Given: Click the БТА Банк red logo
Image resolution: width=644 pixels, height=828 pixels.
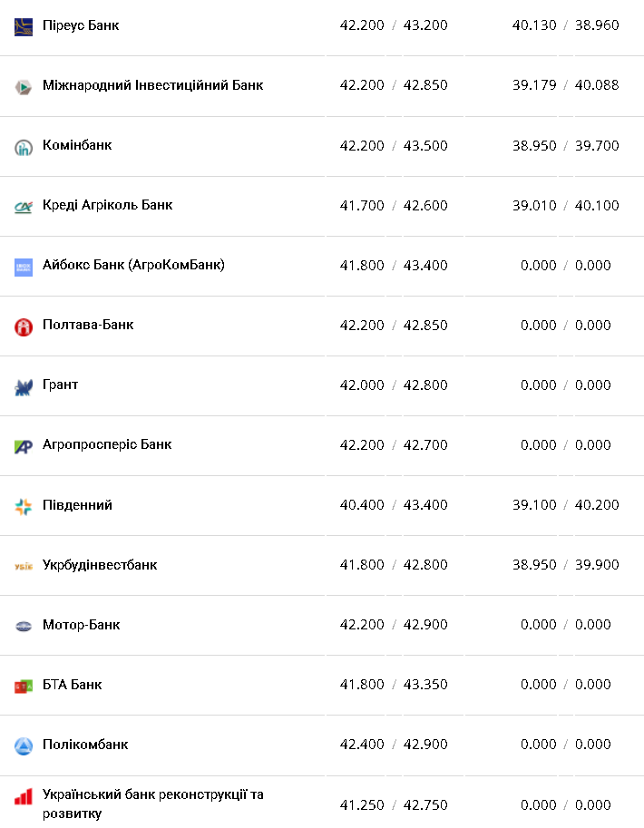Looking at the screenshot, I should click(x=24, y=686).
